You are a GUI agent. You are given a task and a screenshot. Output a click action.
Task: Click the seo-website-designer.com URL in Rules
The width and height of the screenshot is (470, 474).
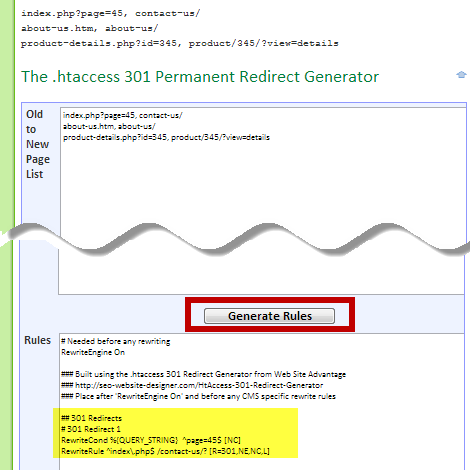(x=199, y=385)
